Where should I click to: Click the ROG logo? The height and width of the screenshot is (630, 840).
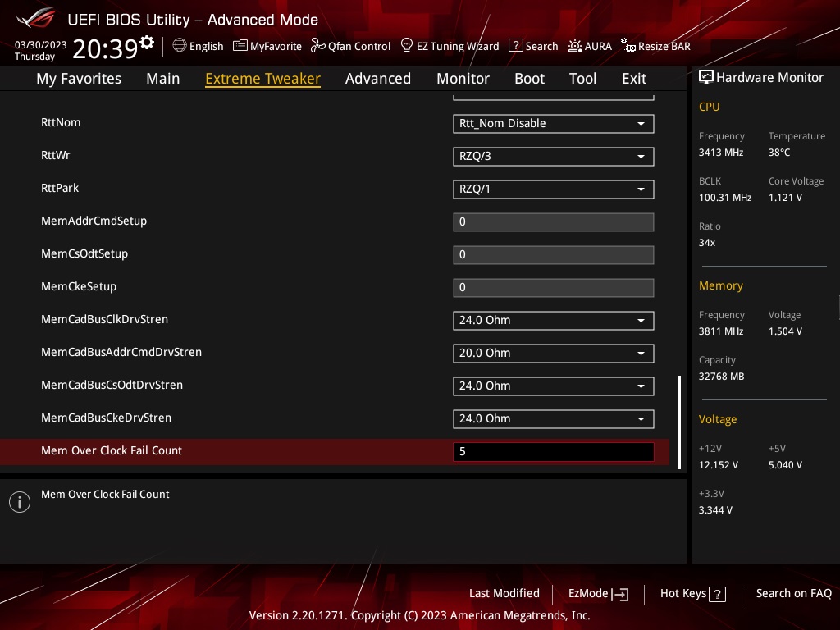coord(35,19)
